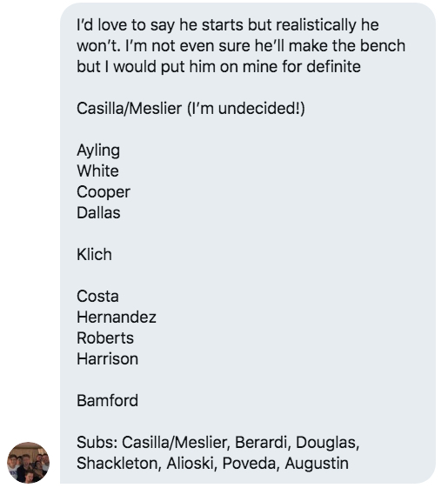Open the sender's profile picture avatar
This screenshot has height=488, width=448.
coord(28,463)
